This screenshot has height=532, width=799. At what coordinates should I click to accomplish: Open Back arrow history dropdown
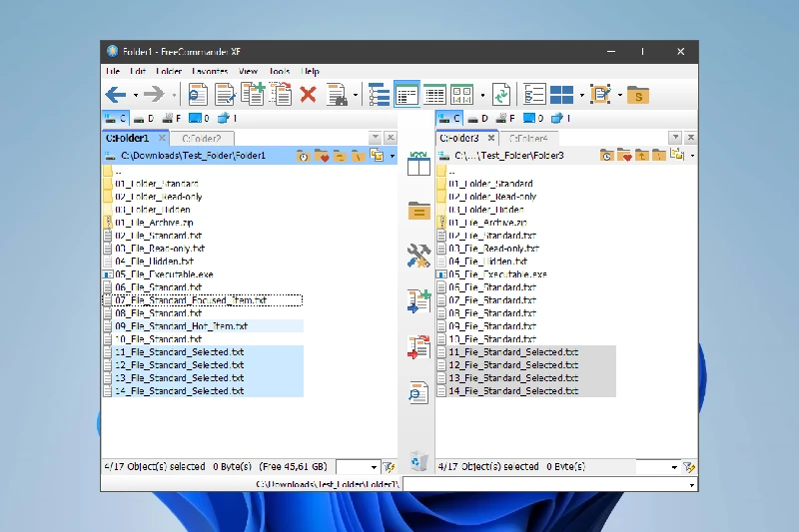(136, 95)
